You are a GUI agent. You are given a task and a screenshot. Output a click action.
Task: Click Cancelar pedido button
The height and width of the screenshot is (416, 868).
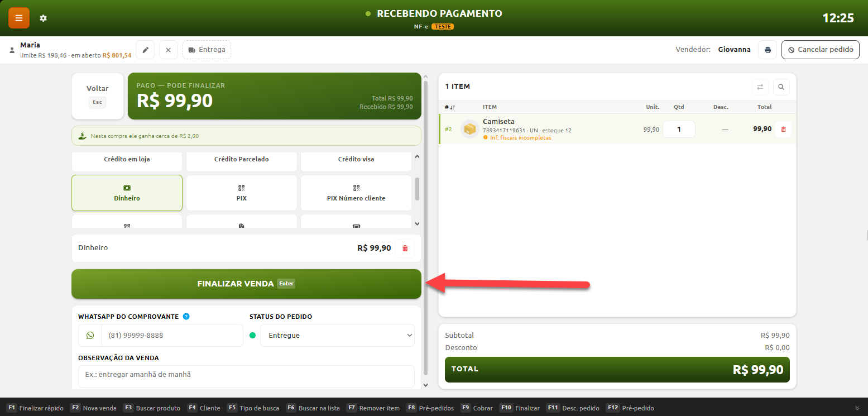[821, 50]
